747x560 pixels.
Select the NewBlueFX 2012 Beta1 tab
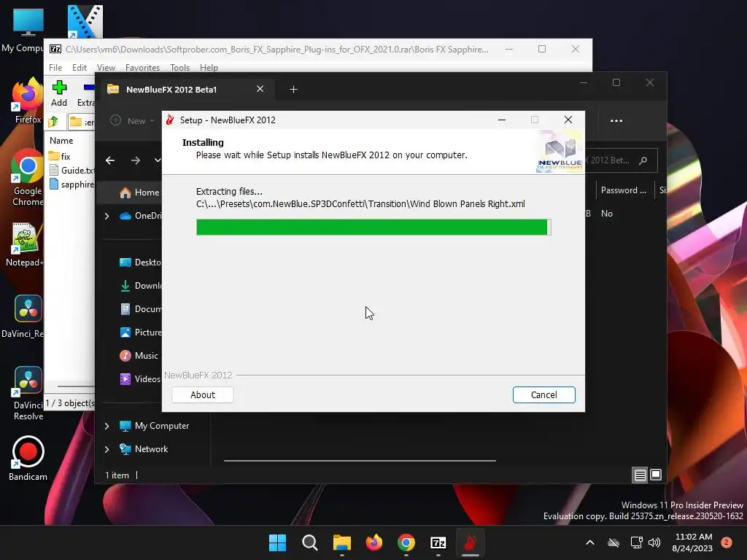click(171, 90)
